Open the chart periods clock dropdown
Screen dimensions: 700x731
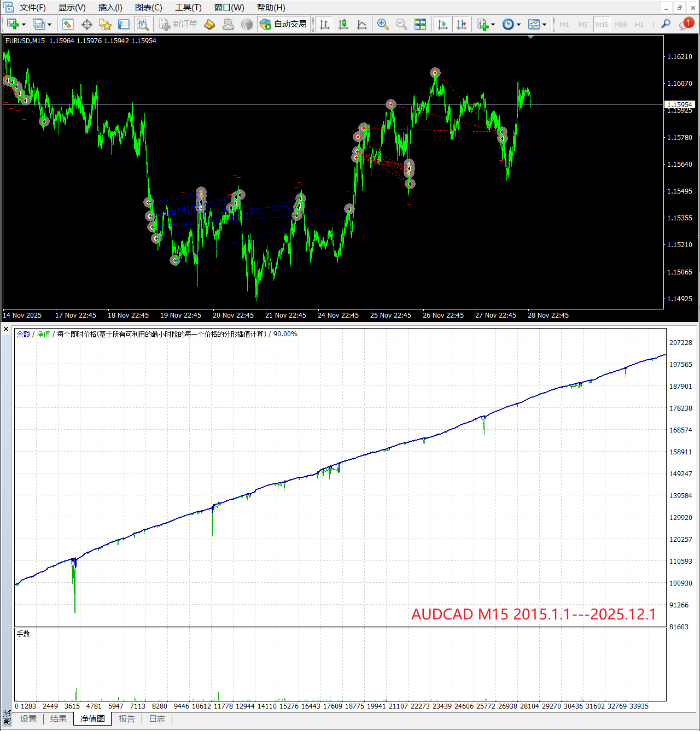518,25
